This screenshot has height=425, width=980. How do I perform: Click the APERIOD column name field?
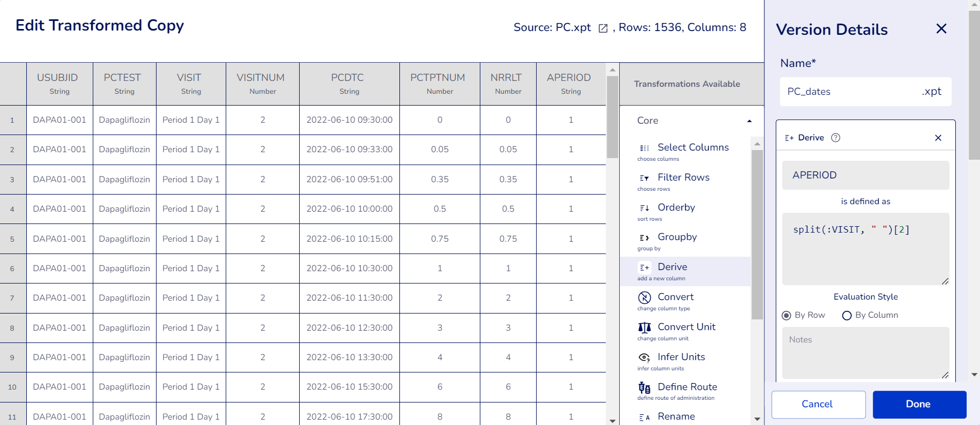point(865,175)
